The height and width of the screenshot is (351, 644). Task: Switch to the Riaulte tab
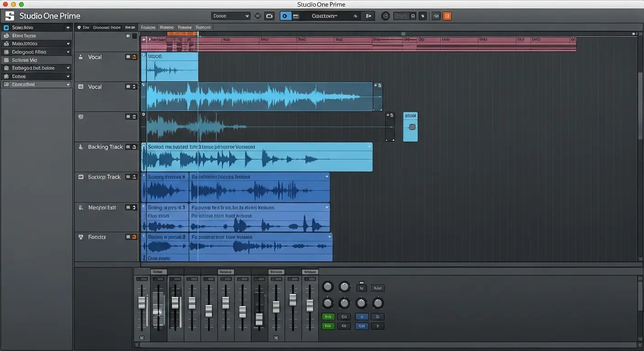click(185, 27)
